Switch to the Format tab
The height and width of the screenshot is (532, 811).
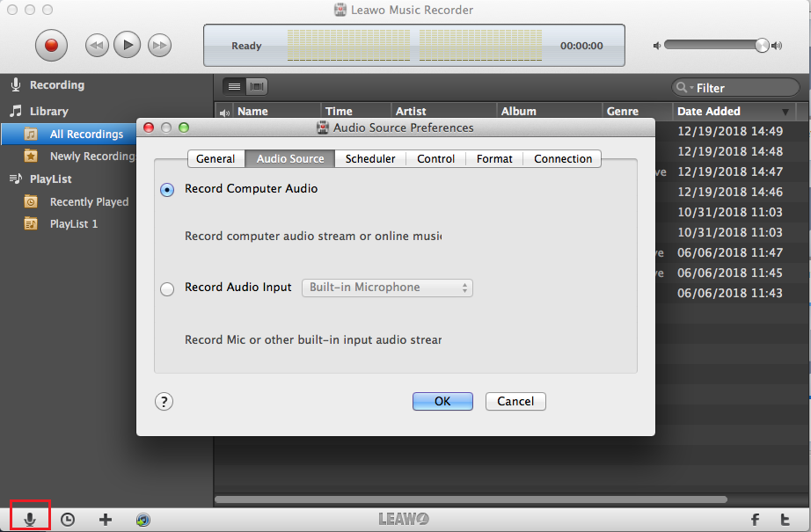[x=494, y=158]
